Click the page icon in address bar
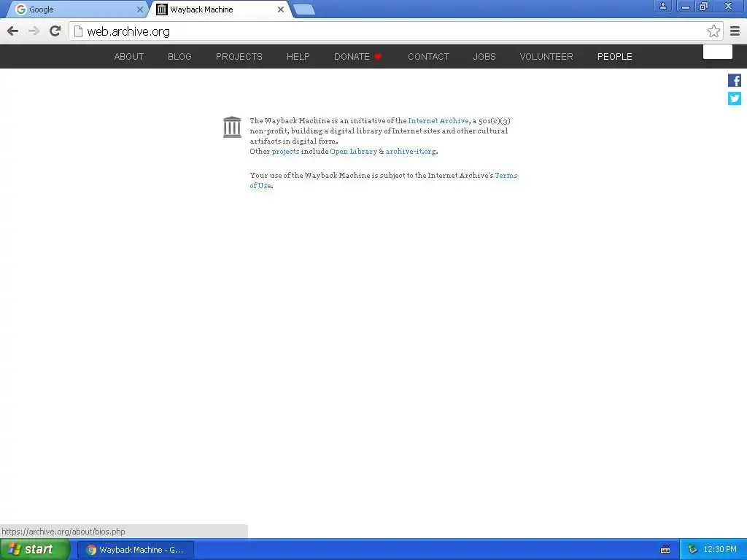Screen dimensions: 747x560 [79, 31]
